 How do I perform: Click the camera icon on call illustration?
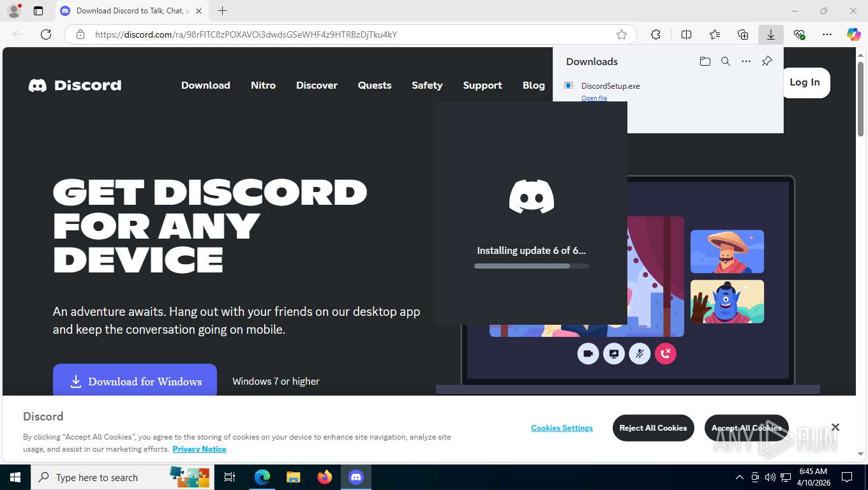click(588, 353)
